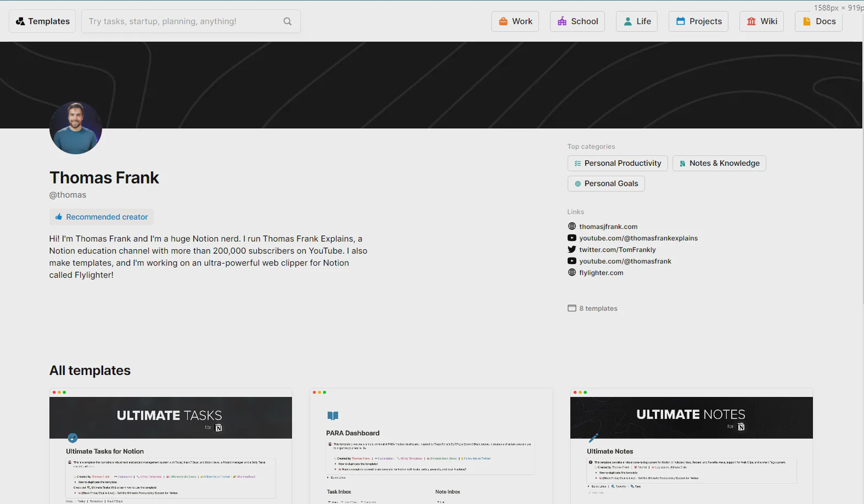
Task: Click the templates count folder icon
Action: click(x=572, y=308)
